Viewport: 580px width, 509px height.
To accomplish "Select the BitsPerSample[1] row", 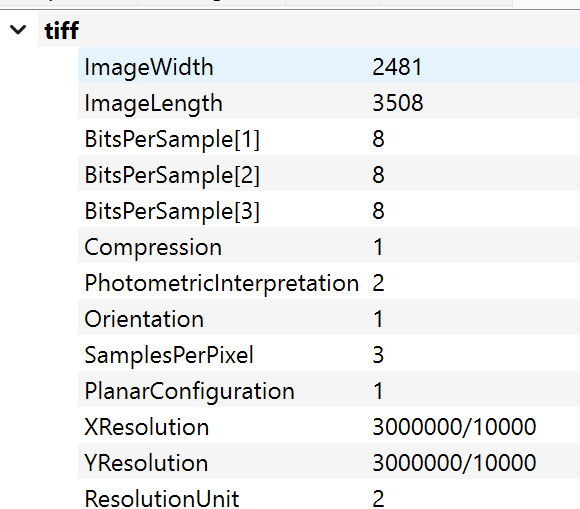I will (x=329, y=139).
